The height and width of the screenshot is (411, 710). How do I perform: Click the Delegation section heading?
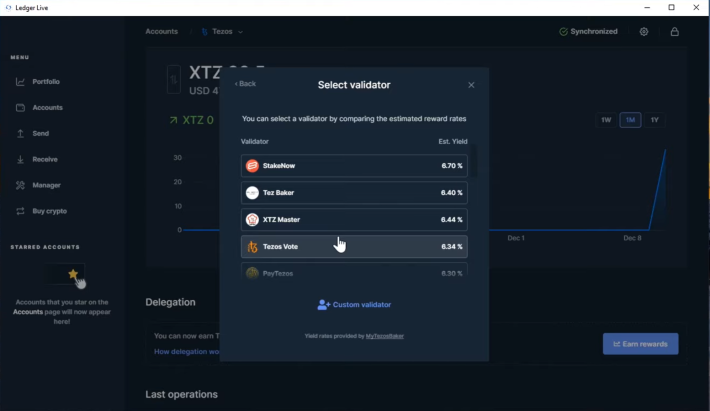(170, 302)
